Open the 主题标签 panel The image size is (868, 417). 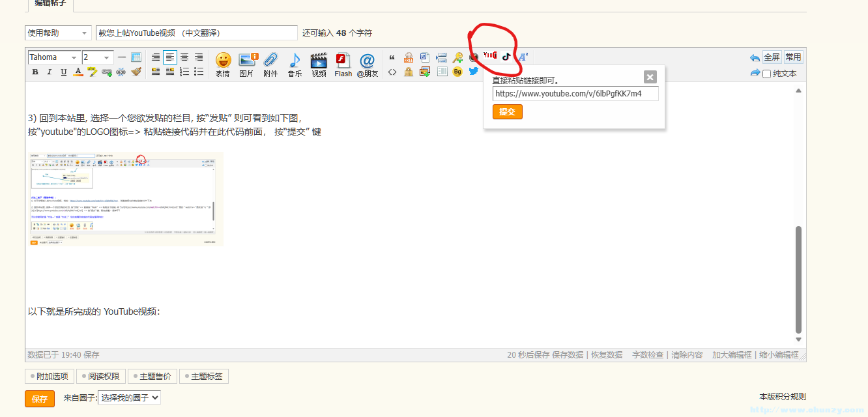point(204,376)
